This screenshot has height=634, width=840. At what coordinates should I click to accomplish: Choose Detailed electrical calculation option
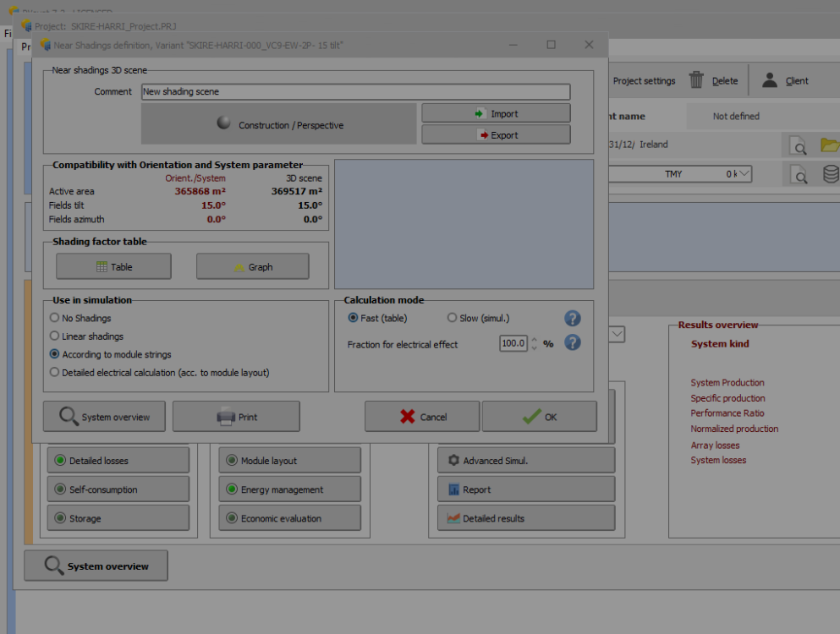click(55, 372)
